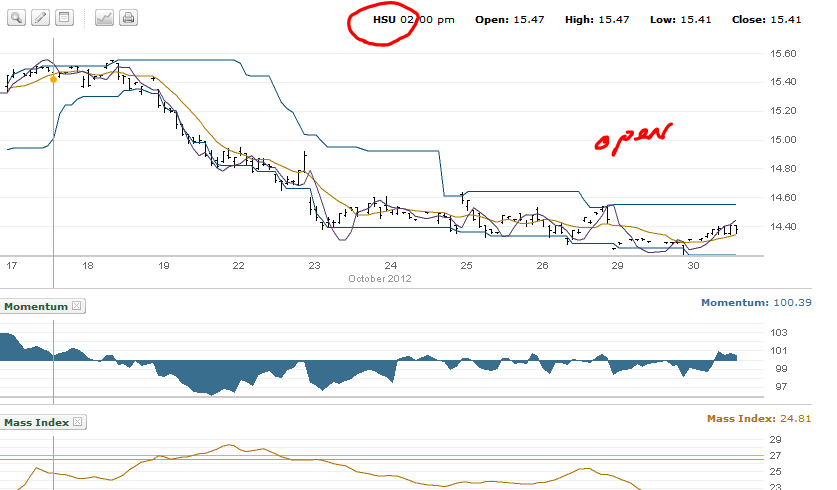Select the magnifying glass zoom tool

[x=17, y=18]
